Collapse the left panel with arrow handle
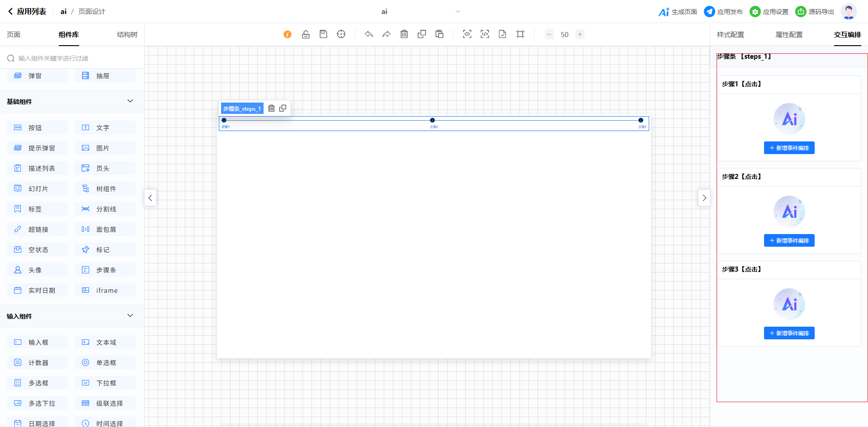 pyautogui.click(x=150, y=198)
